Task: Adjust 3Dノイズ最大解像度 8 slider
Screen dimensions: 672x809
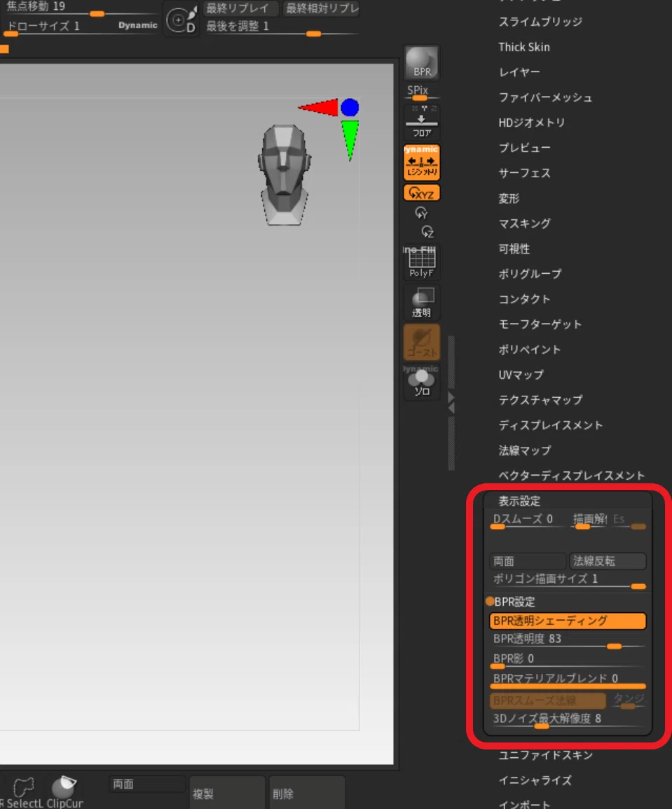Action: pos(568,721)
